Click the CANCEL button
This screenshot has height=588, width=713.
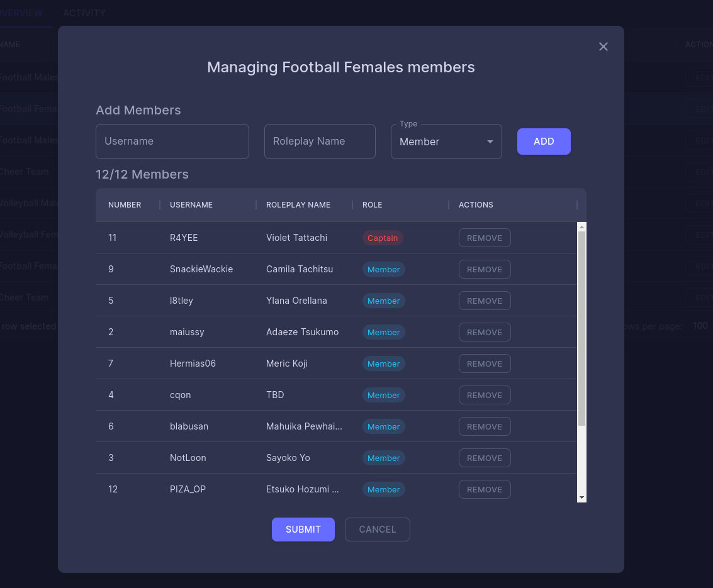[377, 530]
